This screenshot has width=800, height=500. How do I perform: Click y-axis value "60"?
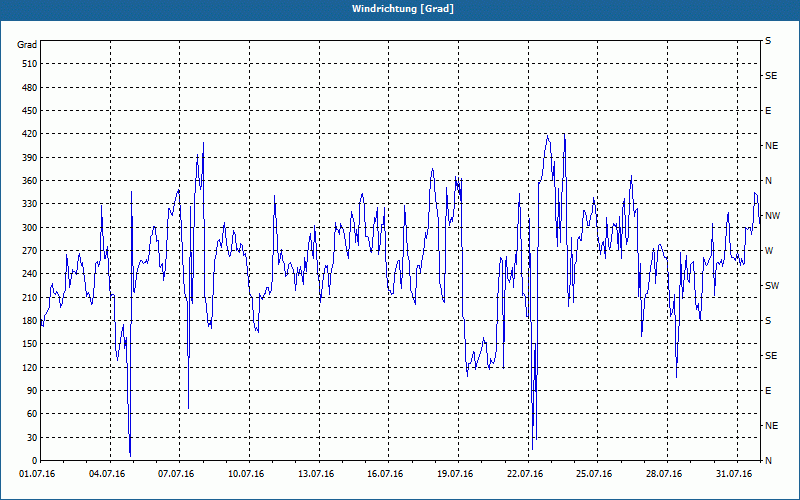coord(32,414)
